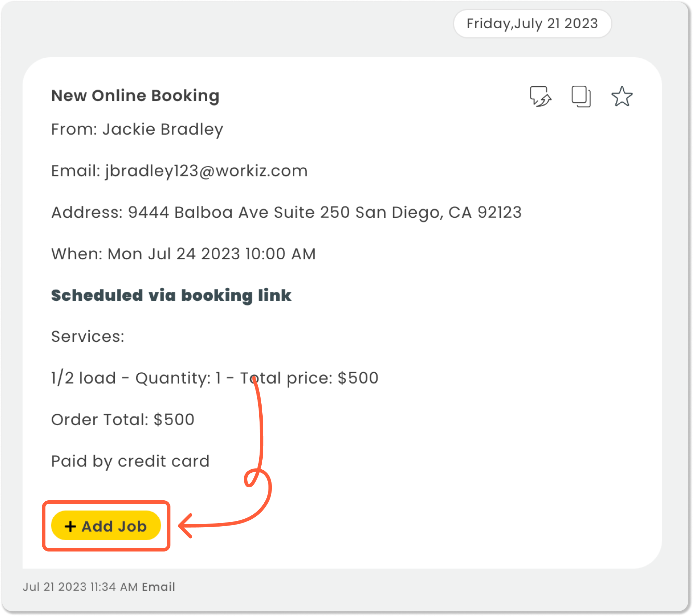Star the New Online Booking message

622,96
